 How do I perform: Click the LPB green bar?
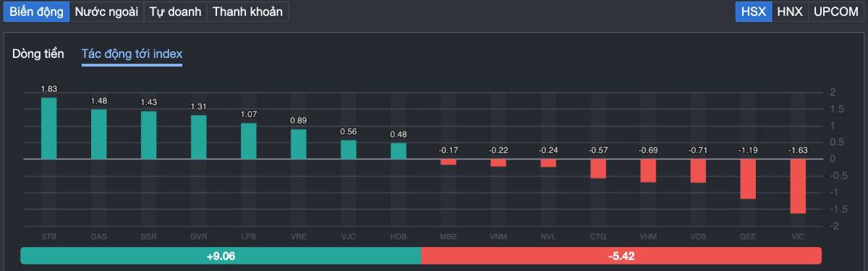click(249, 141)
